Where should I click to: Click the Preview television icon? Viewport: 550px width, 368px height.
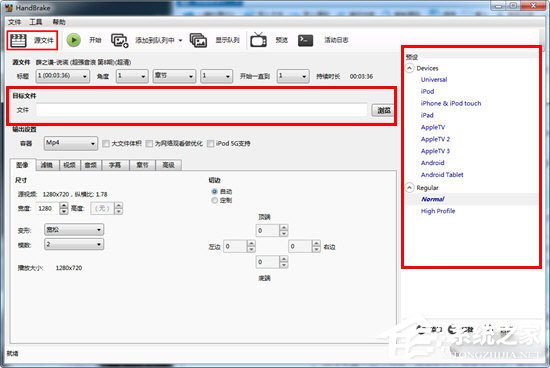click(x=259, y=40)
